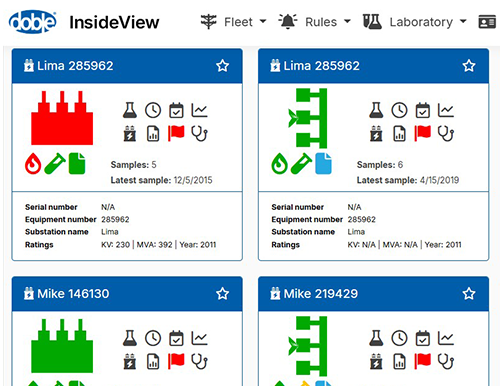500x386 pixels.
Task: Open lab flask icon on Lima 6-samples card
Action: point(376,110)
